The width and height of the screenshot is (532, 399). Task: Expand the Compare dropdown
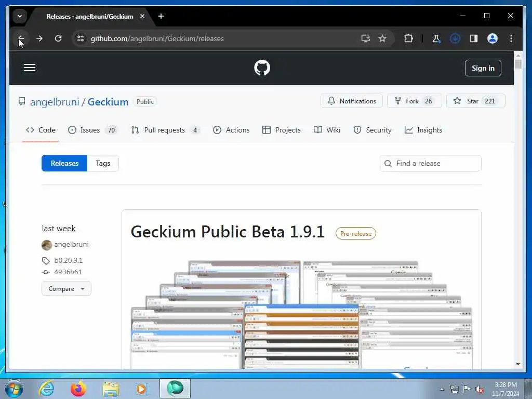[x=66, y=288]
